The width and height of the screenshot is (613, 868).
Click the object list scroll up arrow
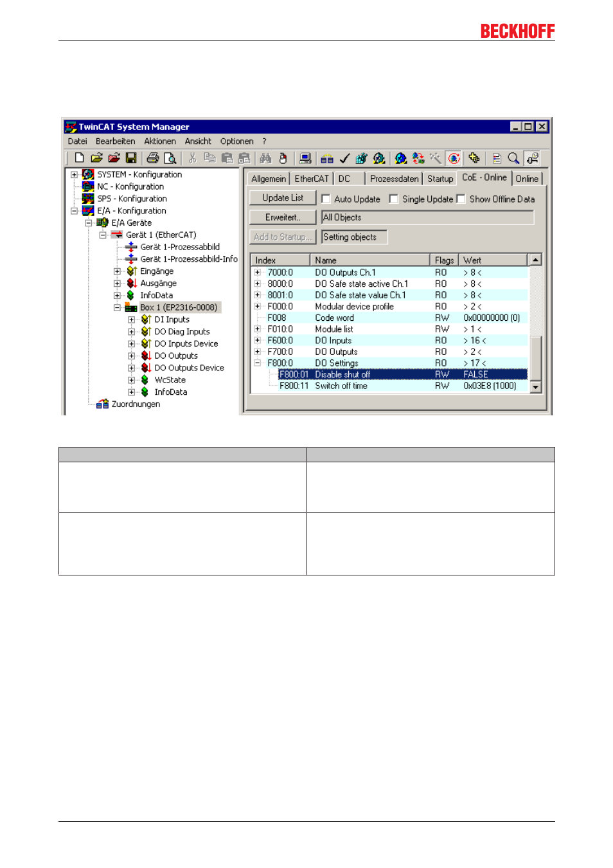[x=535, y=259]
